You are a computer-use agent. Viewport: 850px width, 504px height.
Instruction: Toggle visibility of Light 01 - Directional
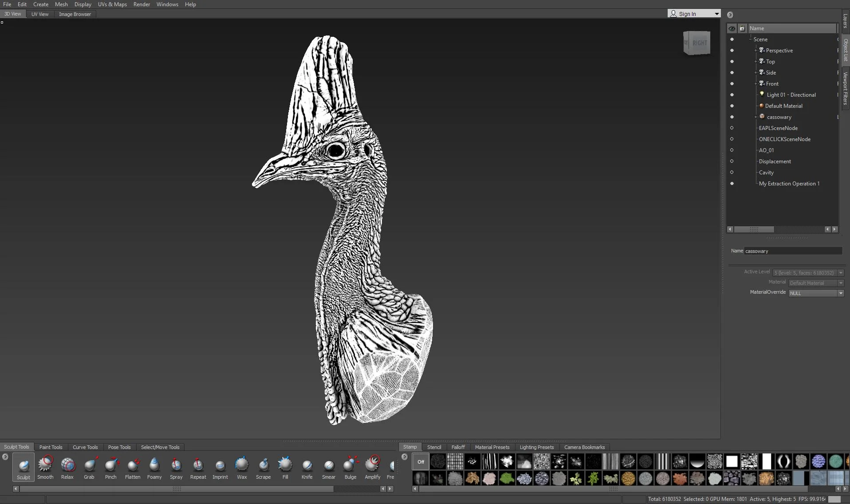click(732, 94)
